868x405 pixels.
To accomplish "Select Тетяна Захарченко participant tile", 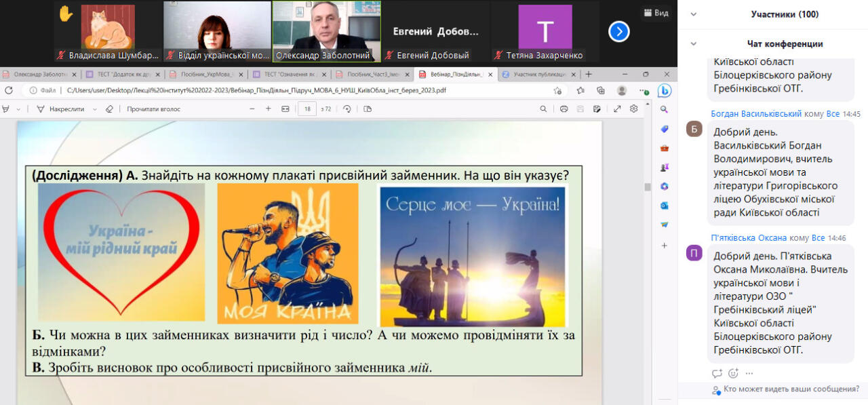I will click(x=545, y=31).
